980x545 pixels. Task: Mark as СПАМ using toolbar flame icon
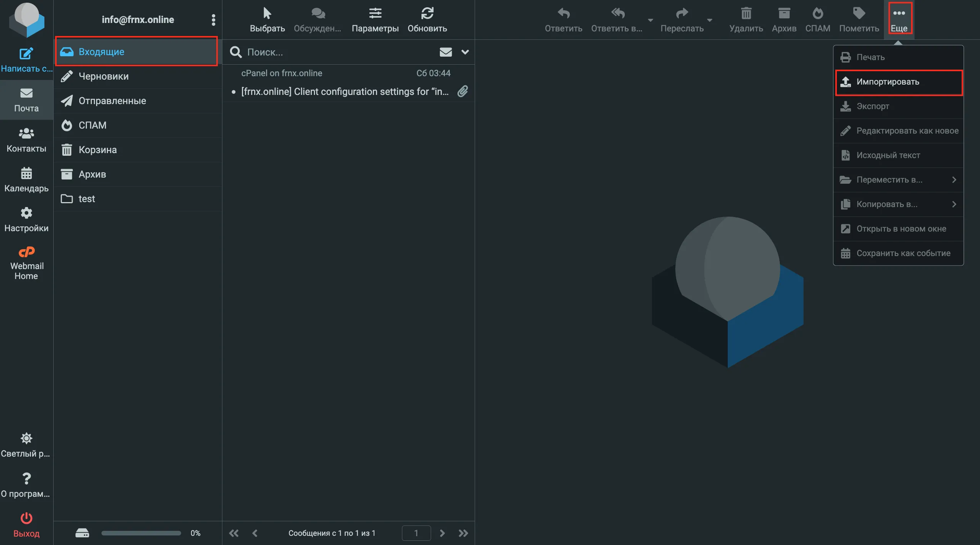818,20
